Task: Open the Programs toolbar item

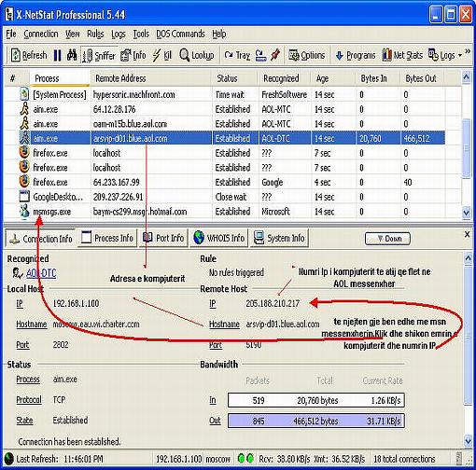Action: [356, 56]
